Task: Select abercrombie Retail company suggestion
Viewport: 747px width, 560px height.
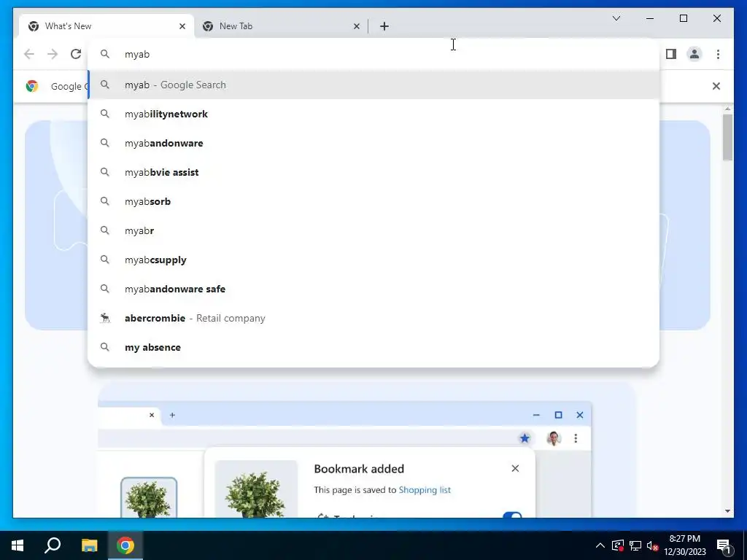Action: [374, 318]
